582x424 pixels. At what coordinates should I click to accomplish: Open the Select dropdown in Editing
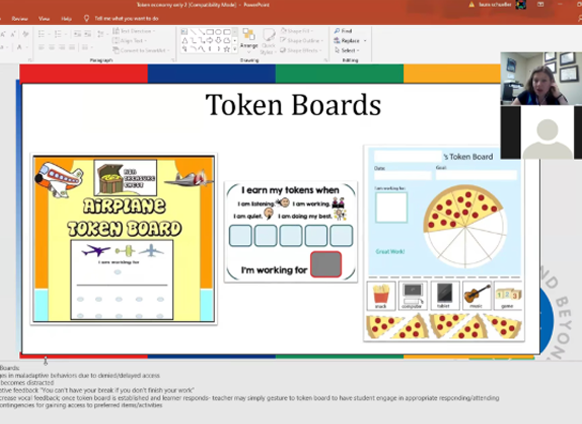[x=347, y=50]
